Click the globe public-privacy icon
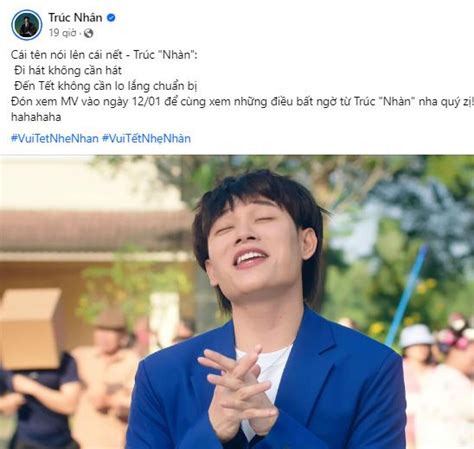Viewport: 474px width, 449px height. (89, 33)
